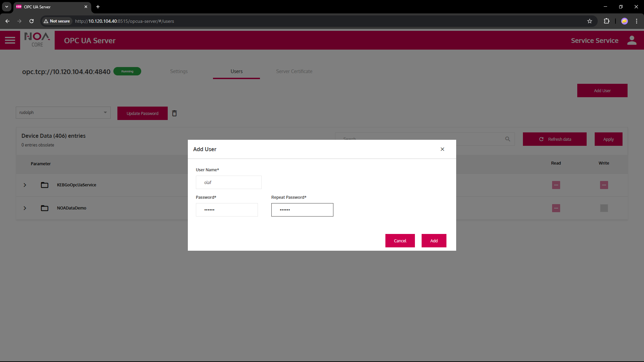Bookmark this page with star icon

coord(590,21)
